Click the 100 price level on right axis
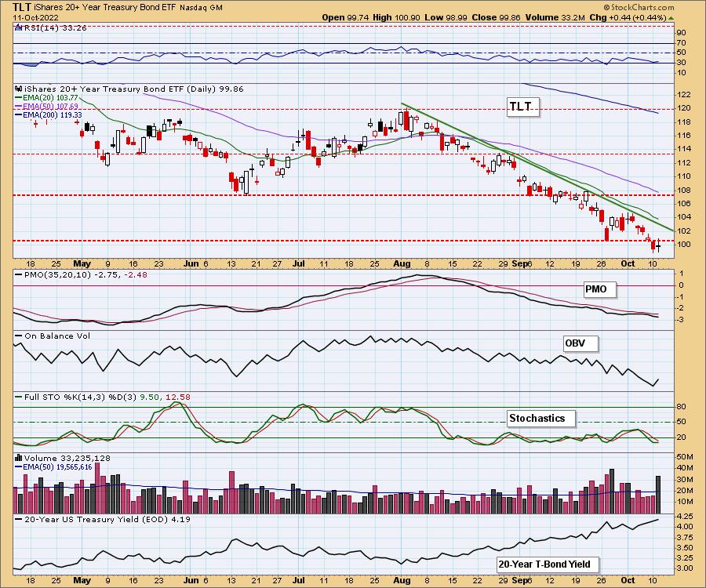706x588 pixels. click(x=684, y=245)
